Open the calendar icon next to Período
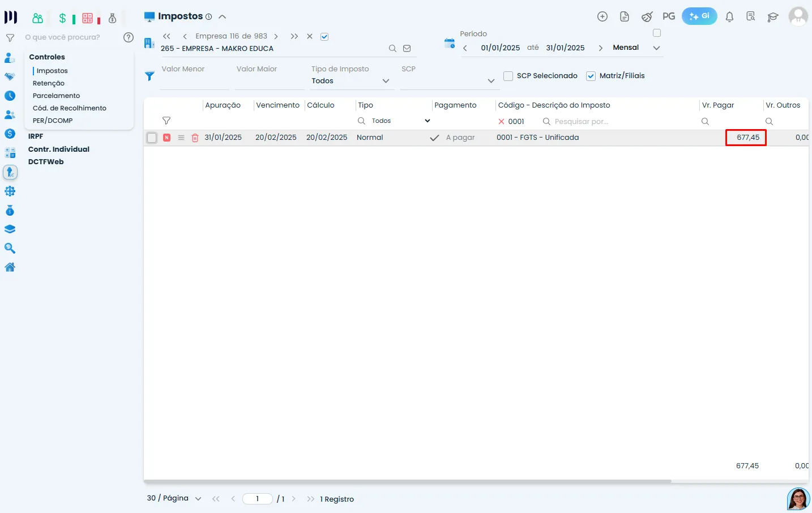Image resolution: width=812 pixels, height=513 pixels. 450,44
